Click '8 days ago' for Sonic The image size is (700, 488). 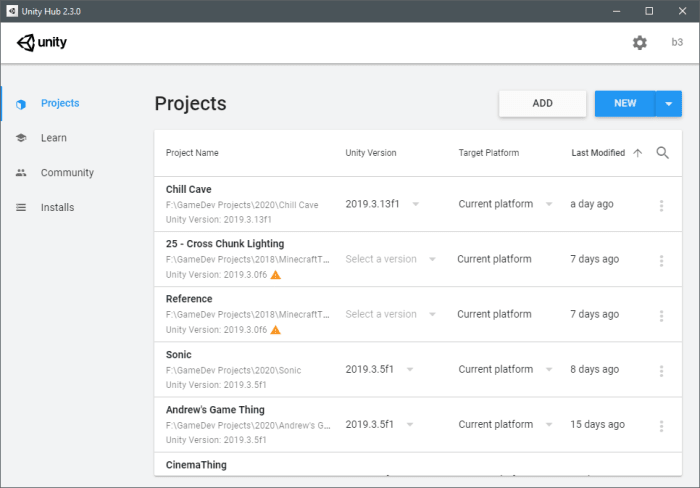[594, 369]
